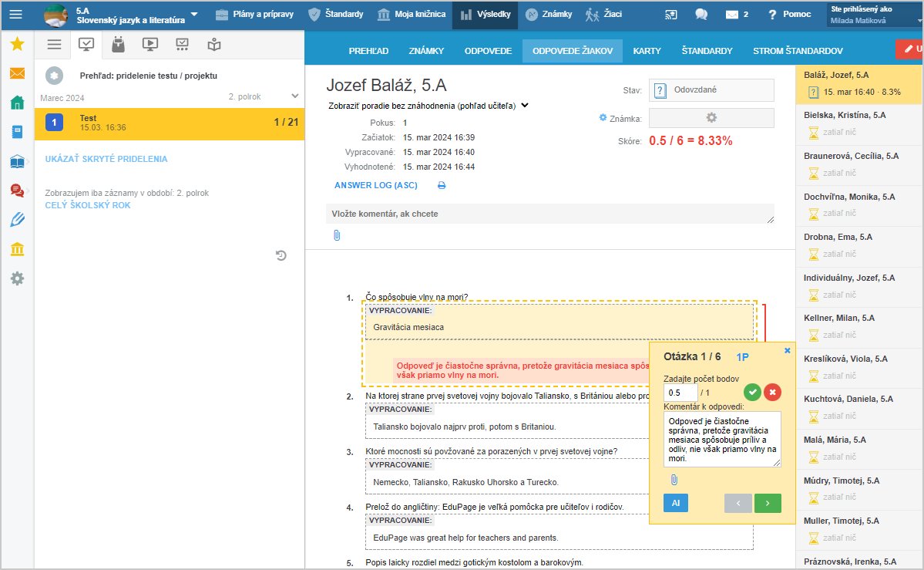Collapse the Marec 2024 section chevron
Viewport: 924px width, 570px height.
pos(294,96)
